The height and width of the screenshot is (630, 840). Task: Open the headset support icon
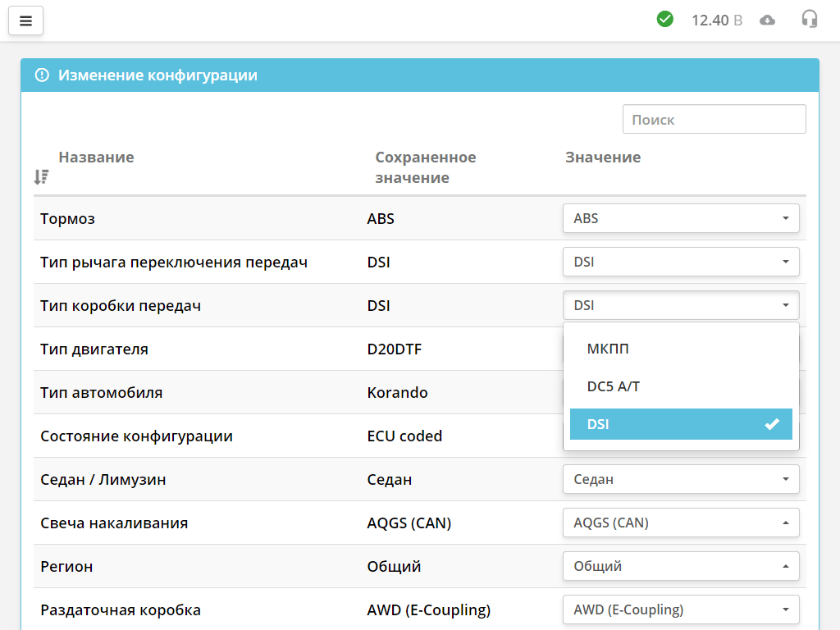pyautogui.click(x=810, y=20)
